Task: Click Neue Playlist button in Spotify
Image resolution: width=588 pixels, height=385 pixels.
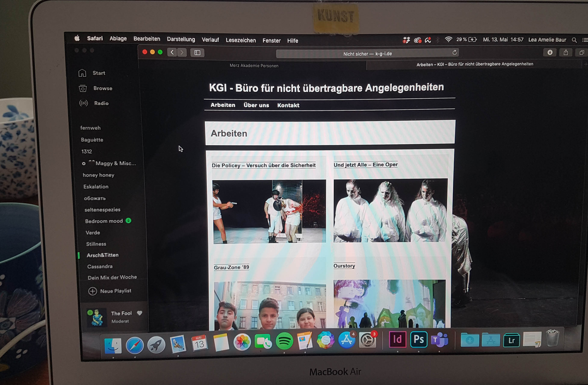Action: coord(110,291)
